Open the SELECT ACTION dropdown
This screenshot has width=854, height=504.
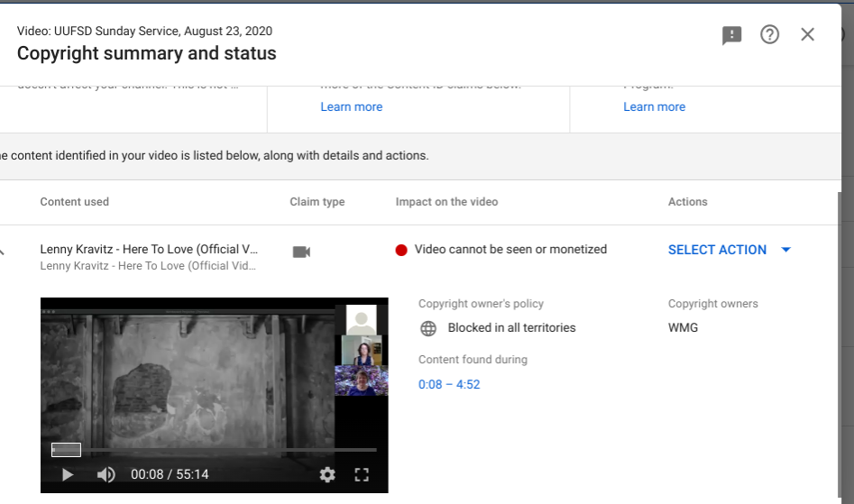point(730,250)
